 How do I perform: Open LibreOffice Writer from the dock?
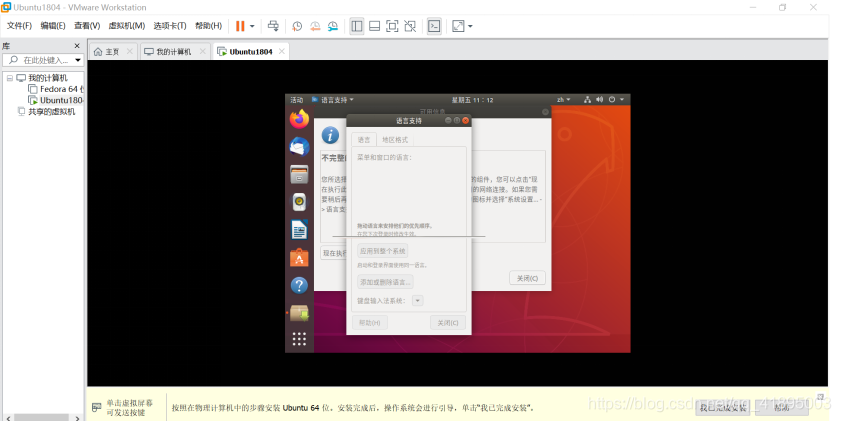pyautogui.click(x=299, y=230)
